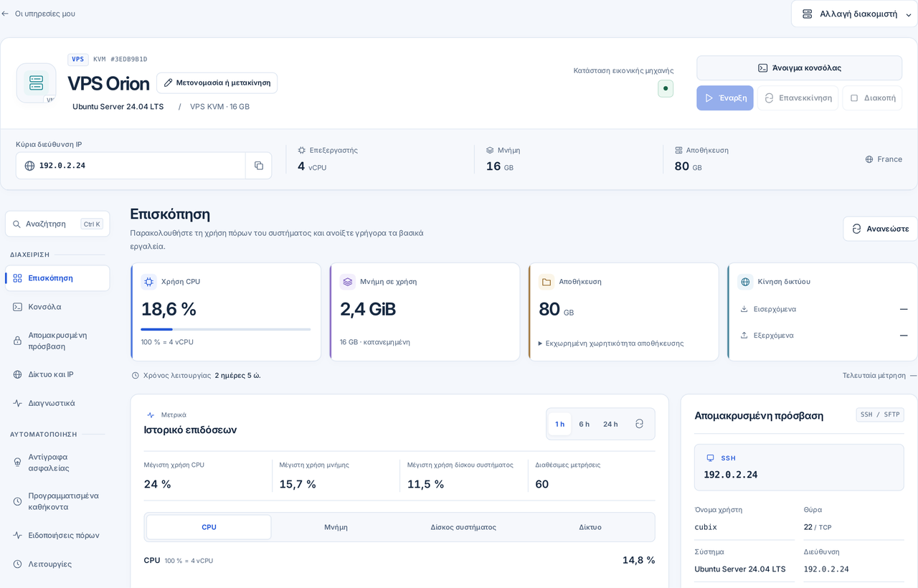Select the 1 h time range
918x588 pixels.
point(559,424)
